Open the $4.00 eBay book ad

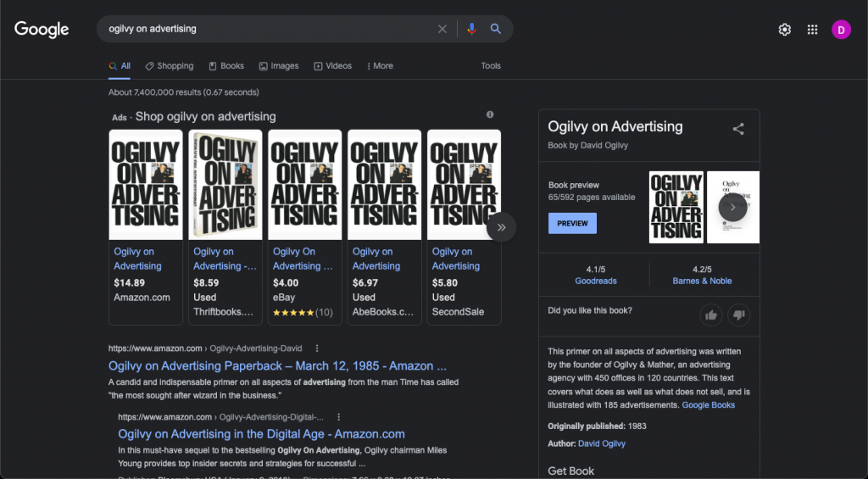[x=305, y=227]
